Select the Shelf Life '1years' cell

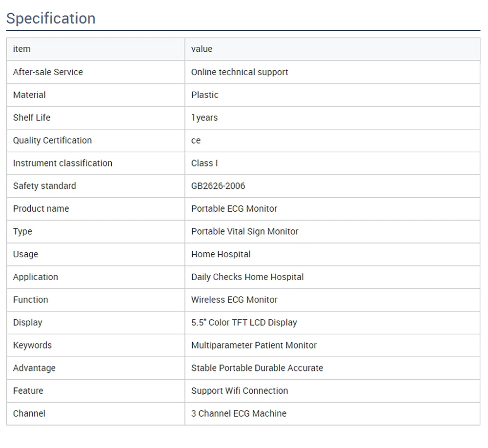click(x=204, y=118)
